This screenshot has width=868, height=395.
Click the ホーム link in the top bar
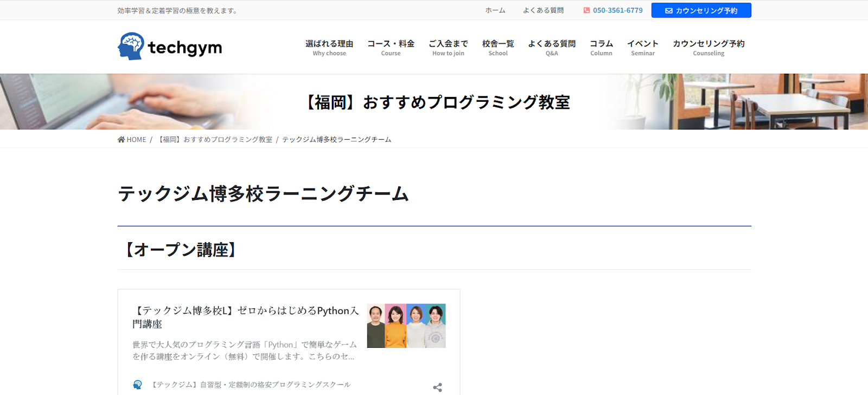click(x=495, y=10)
